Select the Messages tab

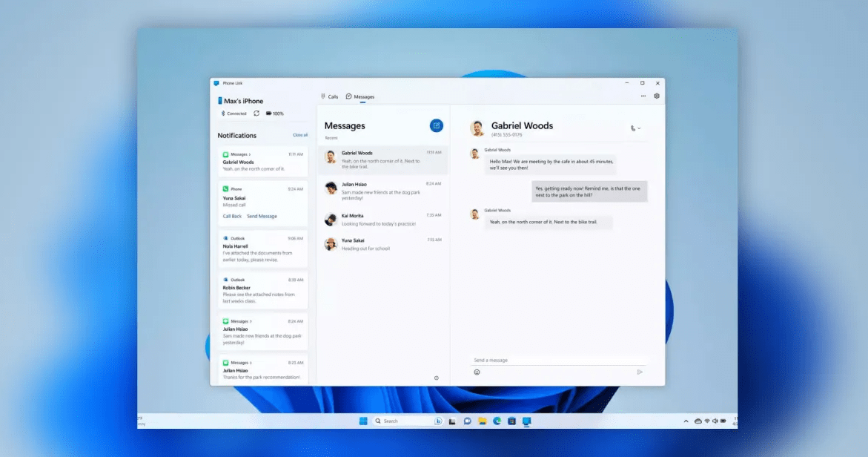pos(360,96)
